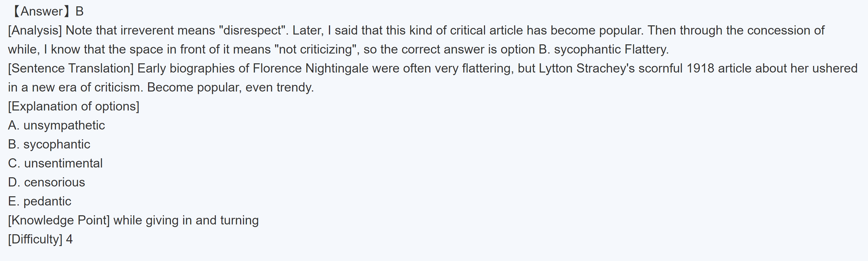This screenshot has width=868, height=261.
Task: Click the [Knowledge Point] label
Action: (x=59, y=220)
